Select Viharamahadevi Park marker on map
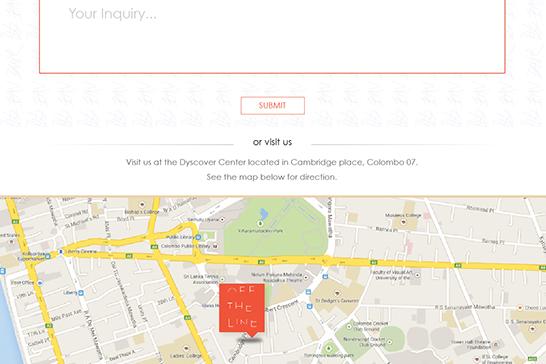 259,223
